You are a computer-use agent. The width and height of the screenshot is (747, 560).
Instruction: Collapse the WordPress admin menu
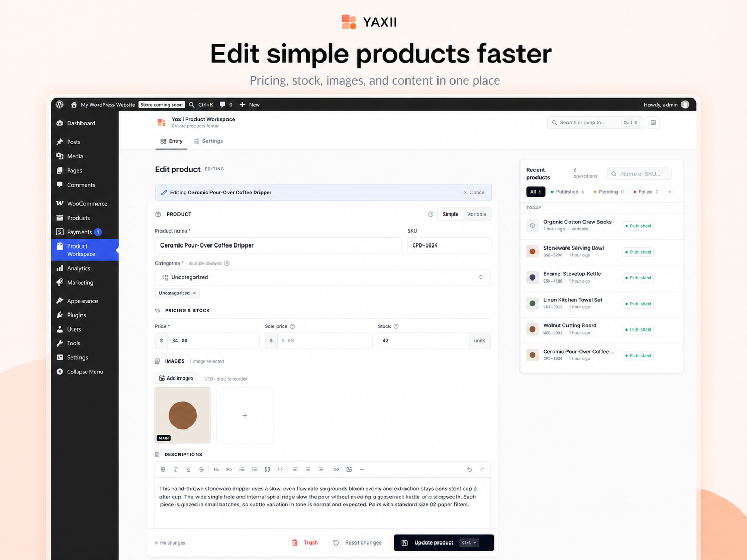coord(85,372)
